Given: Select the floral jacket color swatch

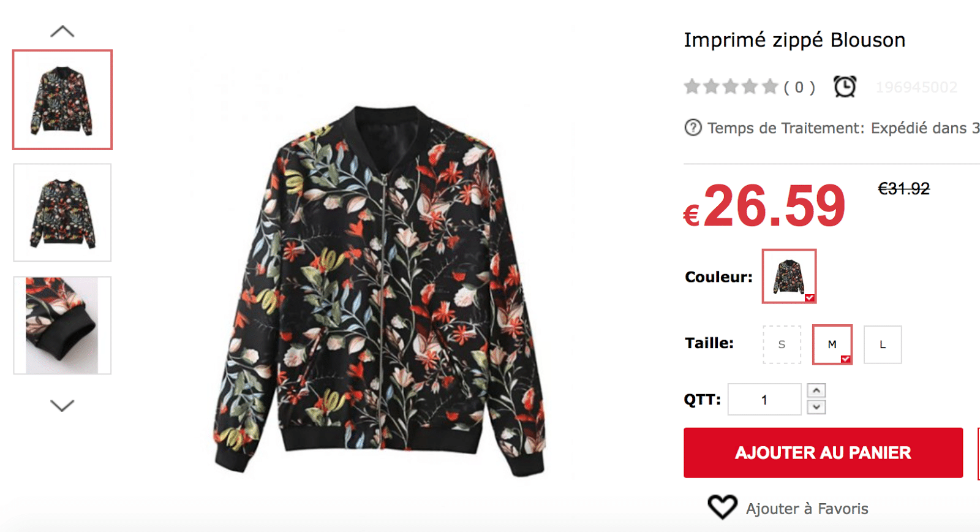Looking at the screenshot, I should pos(789,276).
